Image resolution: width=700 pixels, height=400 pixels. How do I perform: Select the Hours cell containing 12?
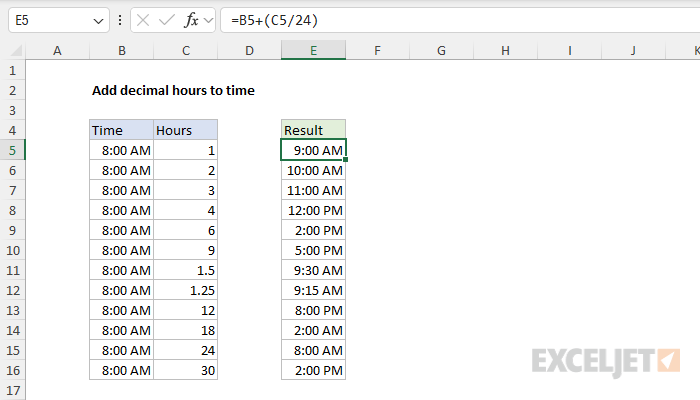point(186,310)
